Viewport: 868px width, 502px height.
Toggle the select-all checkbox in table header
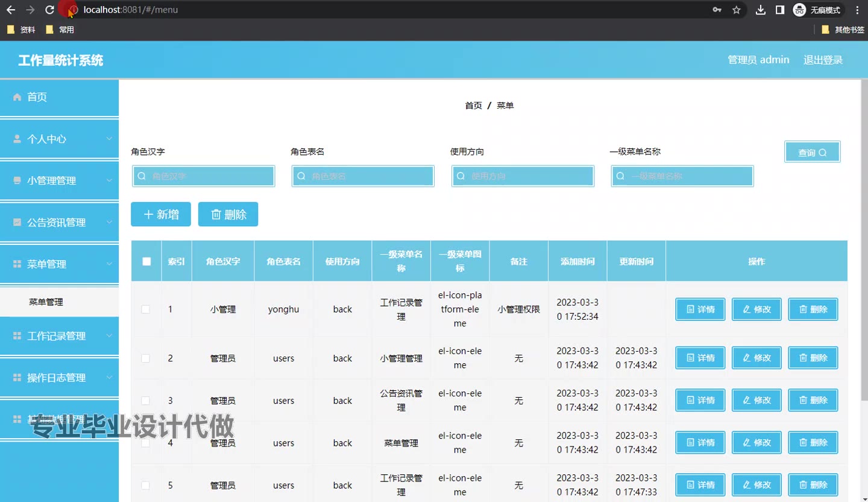pyautogui.click(x=146, y=261)
